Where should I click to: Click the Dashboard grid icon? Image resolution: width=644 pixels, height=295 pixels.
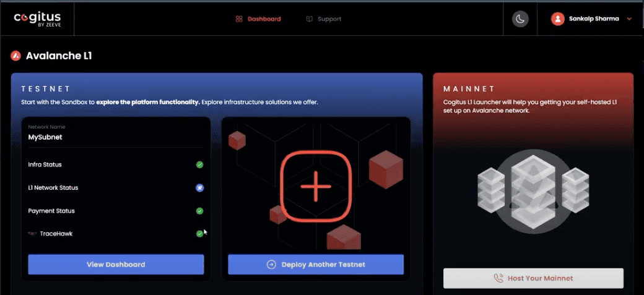tap(239, 19)
